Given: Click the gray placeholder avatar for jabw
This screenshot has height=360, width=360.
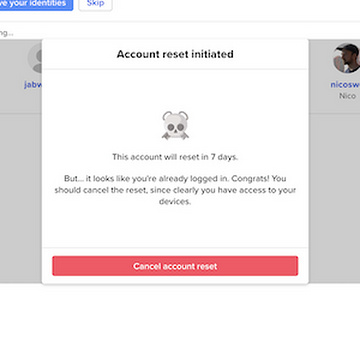Looking at the screenshot, I should click(x=35, y=59).
